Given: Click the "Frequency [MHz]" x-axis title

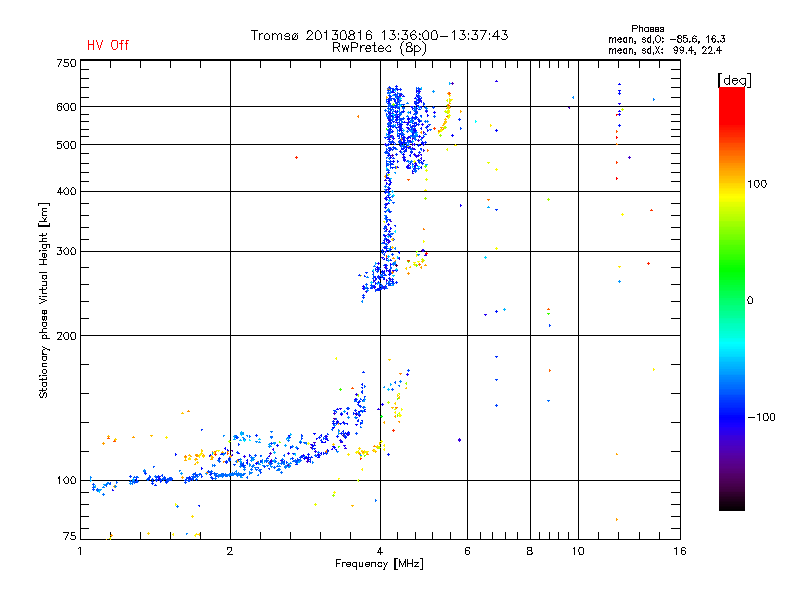Looking at the screenshot, I should tap(379, 564).
